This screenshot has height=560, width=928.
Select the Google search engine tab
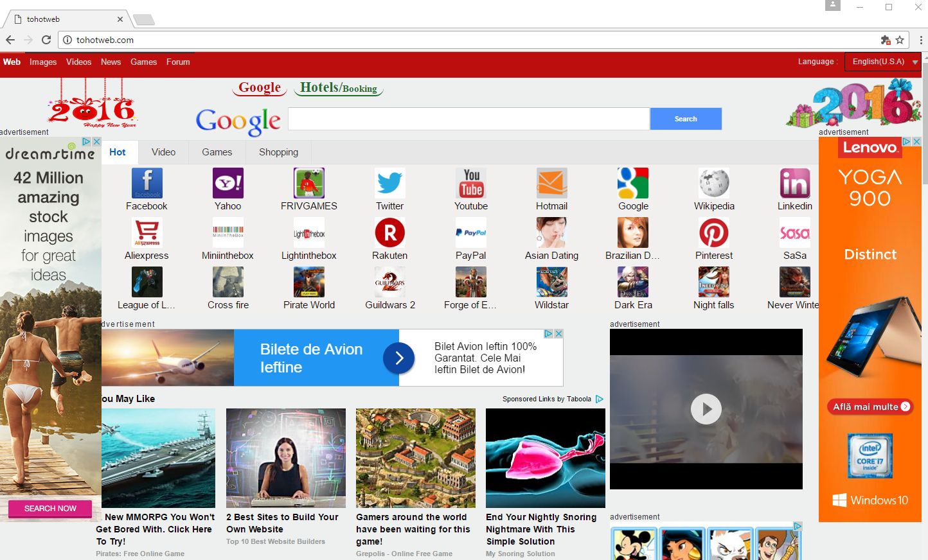(260, 88)
